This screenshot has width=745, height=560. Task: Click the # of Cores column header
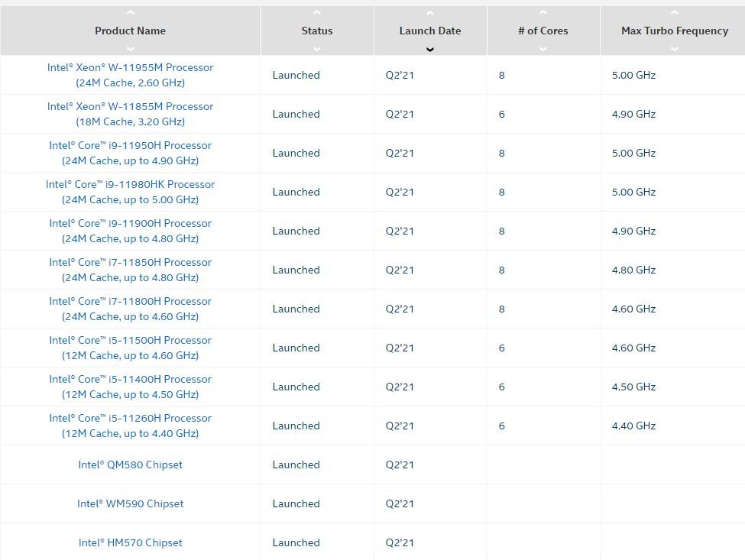tap(543, 31)
